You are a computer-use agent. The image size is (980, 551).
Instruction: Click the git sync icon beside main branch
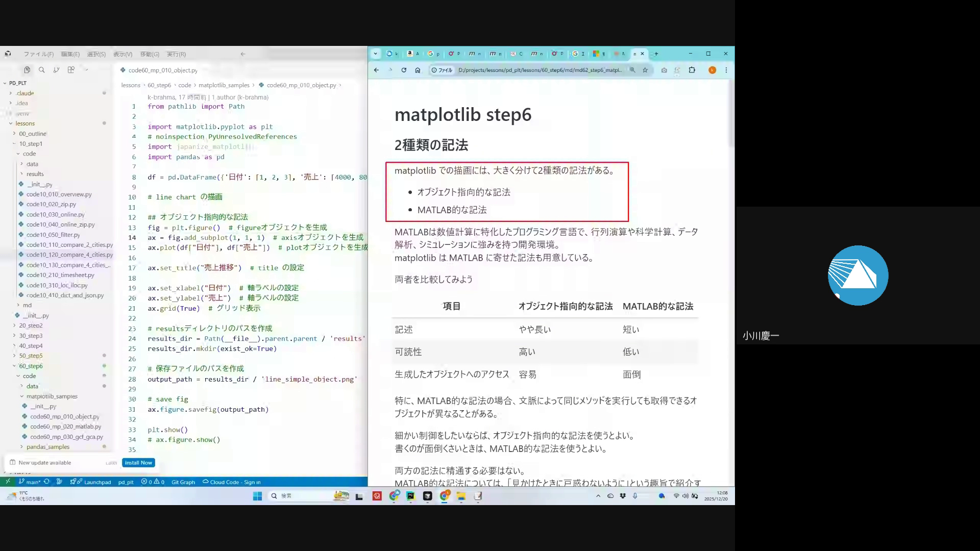47,482
